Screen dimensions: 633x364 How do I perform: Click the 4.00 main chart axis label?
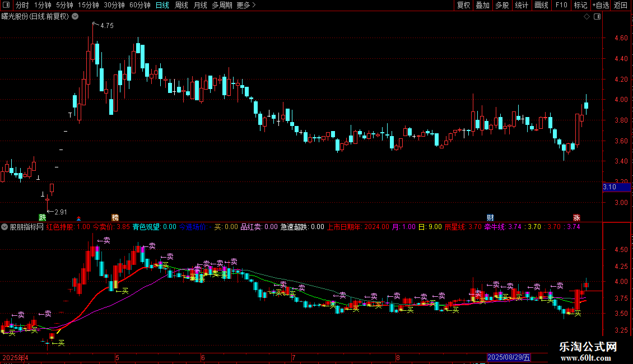pos(621,100)
